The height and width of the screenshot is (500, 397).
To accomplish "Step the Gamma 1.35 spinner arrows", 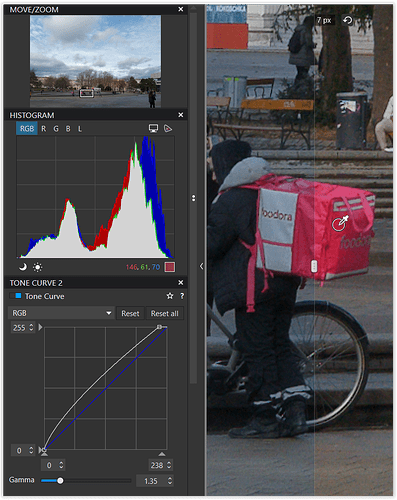I will pos(170,481).
